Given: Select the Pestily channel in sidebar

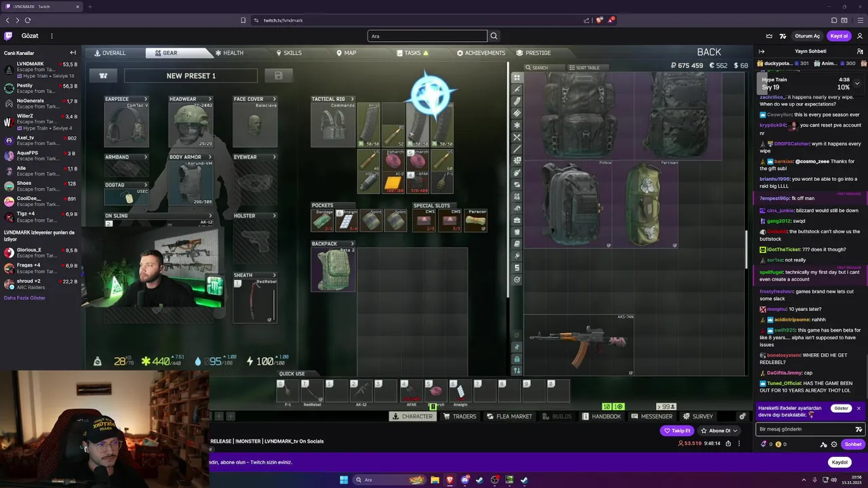Looking at the screenshot, I should click(41, 88).
